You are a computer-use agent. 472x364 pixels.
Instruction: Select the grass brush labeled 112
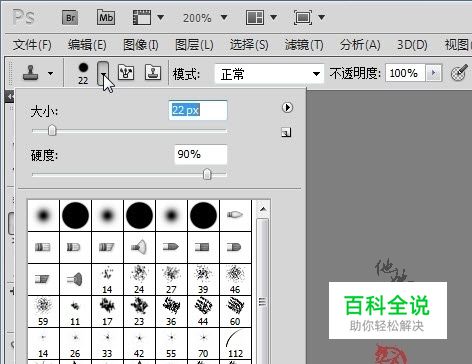coord(235,343)
